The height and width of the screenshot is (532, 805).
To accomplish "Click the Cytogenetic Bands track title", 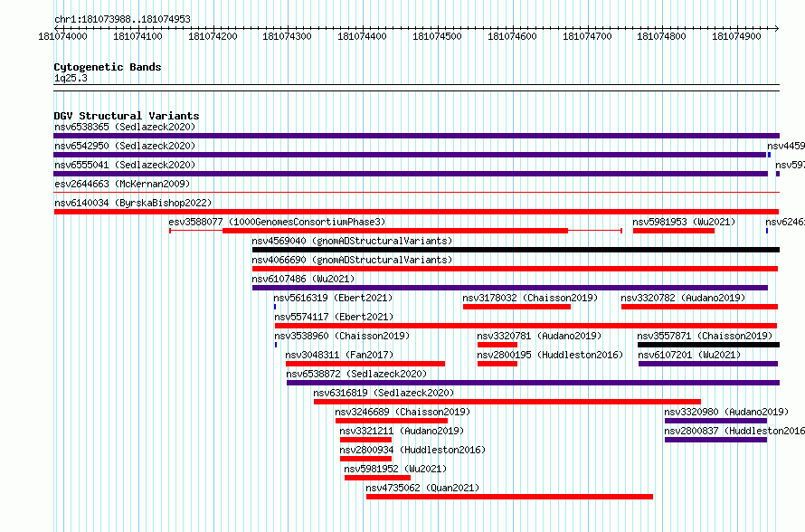I will click(108, 67).
